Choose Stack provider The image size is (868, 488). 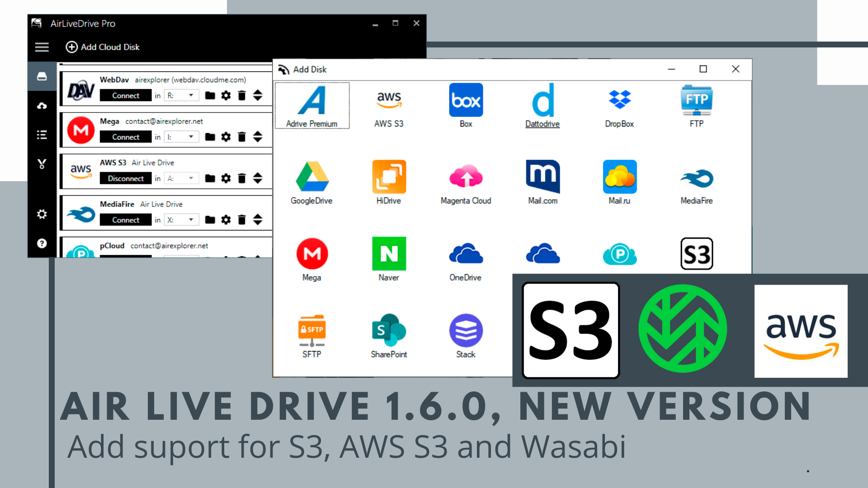point(466,336)
